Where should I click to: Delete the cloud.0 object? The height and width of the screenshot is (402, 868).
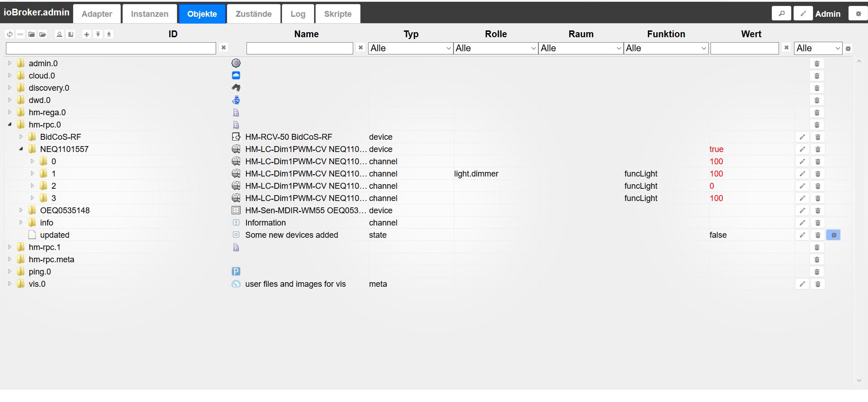817,76
